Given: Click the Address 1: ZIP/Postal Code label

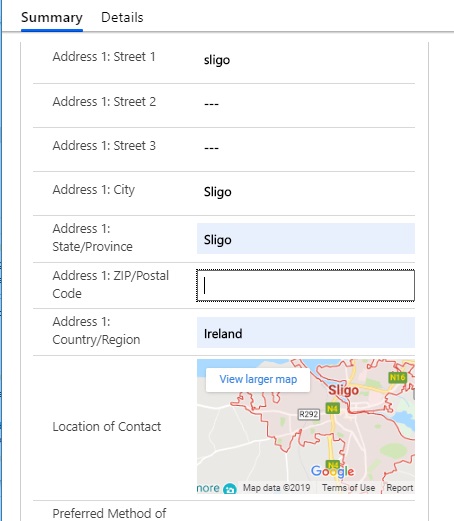Looking at the screenshot, I should click(111, 285).
